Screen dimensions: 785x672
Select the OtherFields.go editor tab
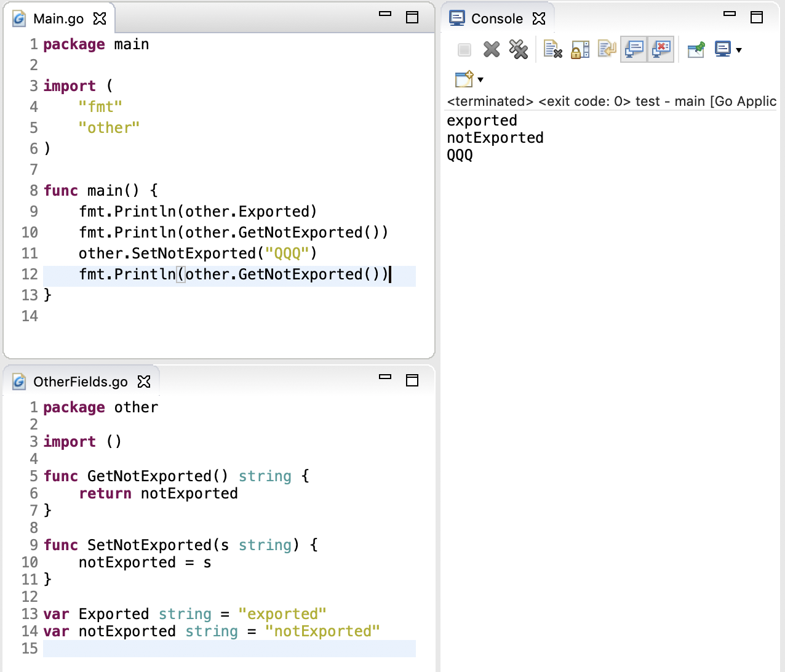coord(80,382)
